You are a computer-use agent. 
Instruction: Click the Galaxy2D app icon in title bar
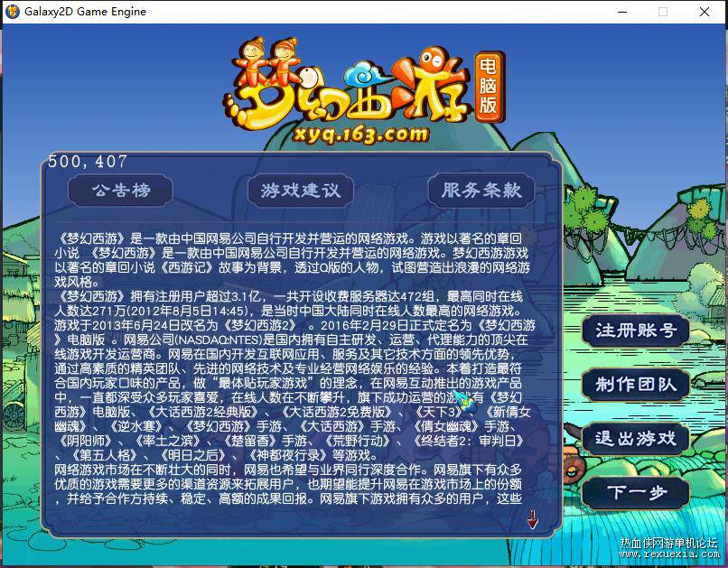(x=12, y=12)
